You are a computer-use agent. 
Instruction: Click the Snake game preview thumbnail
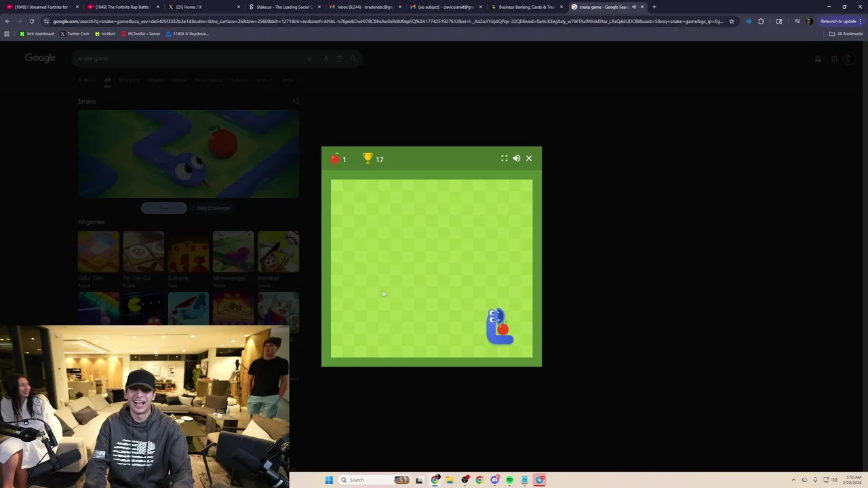tap(189, 154)
